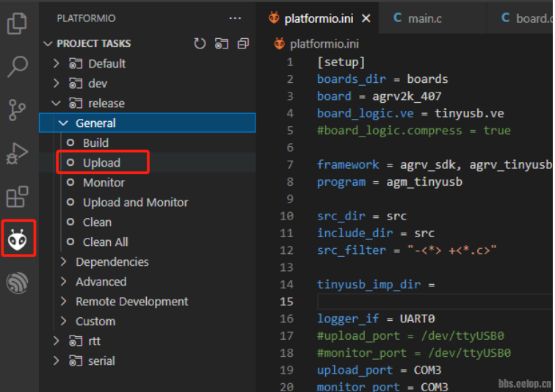This screenshot has width=555, height=392.
Task: Collapse the PROJECT TASKS section
Action: coord(48,43)
